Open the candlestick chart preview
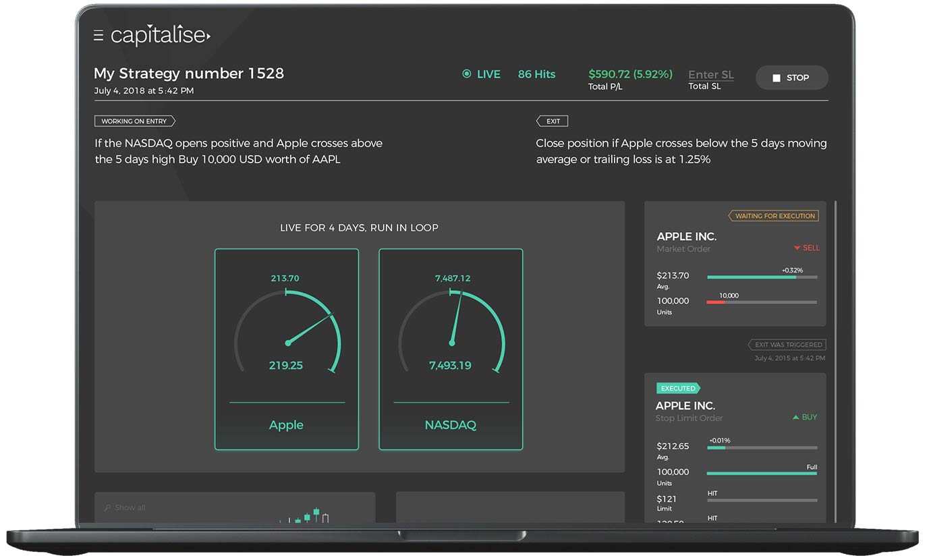 pos(304,515)
